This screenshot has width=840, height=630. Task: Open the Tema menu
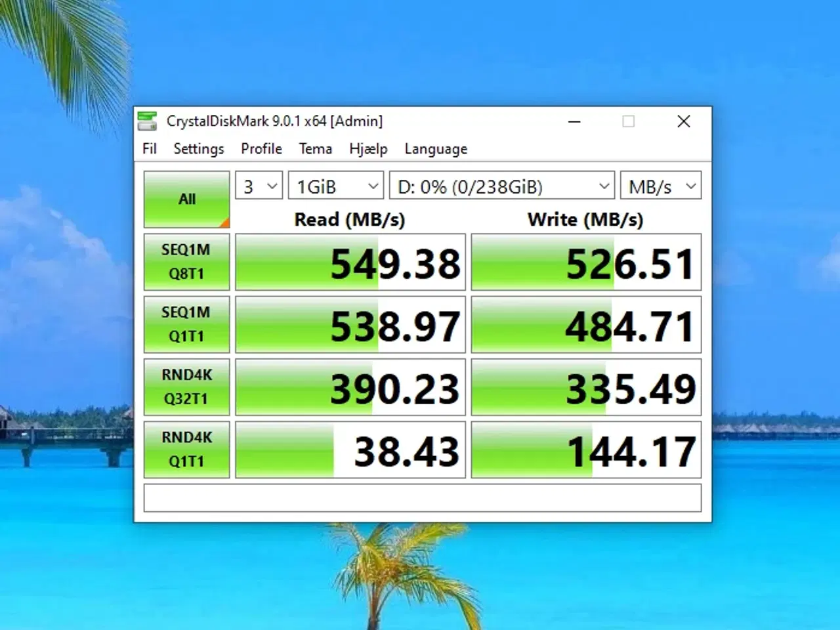(316, 149)
